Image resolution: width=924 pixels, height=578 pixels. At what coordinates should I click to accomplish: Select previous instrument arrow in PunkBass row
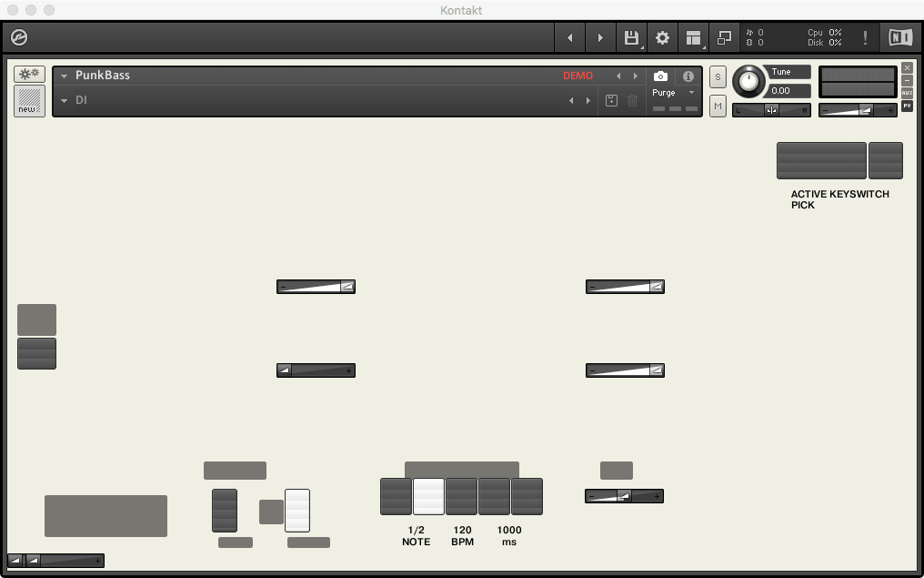click(x=618, y=76)
